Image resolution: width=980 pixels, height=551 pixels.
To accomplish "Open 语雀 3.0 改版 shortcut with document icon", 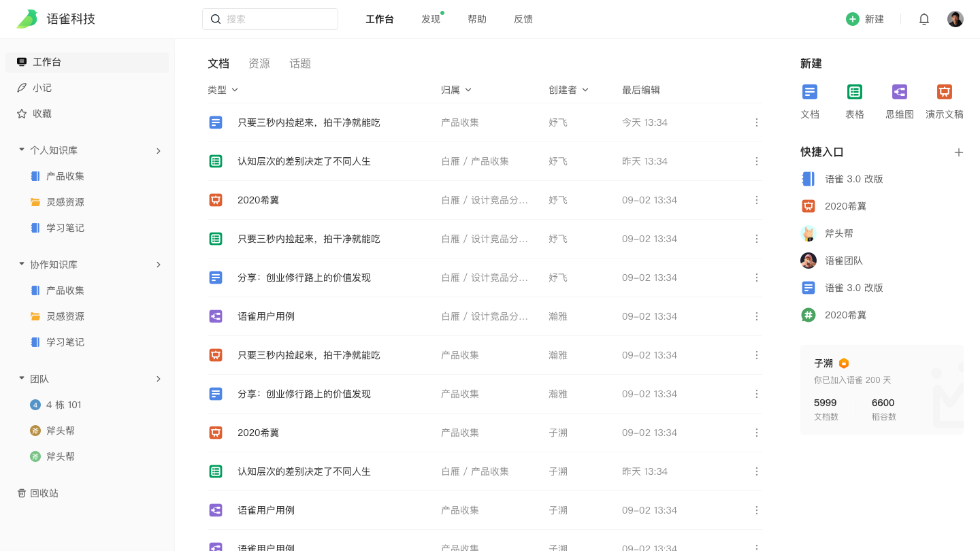I will coord(842,288).
